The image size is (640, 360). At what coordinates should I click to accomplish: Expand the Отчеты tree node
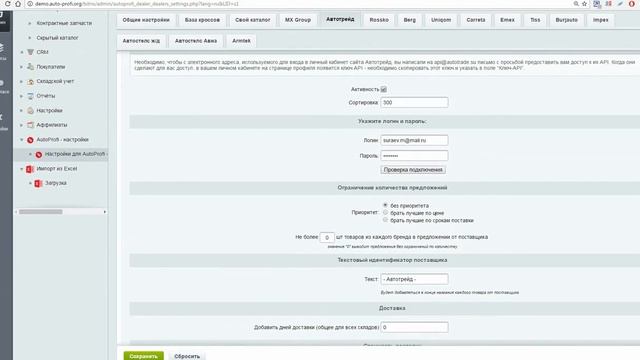click(22, 96)
